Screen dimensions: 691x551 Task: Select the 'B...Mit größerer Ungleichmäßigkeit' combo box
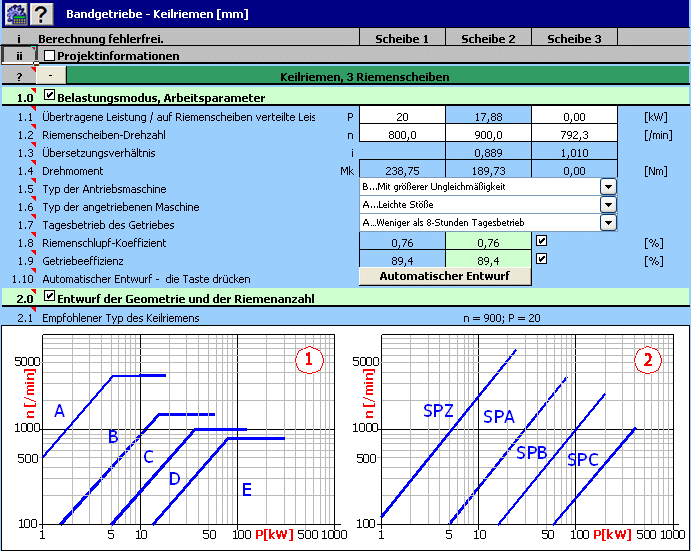coord(488,187)
